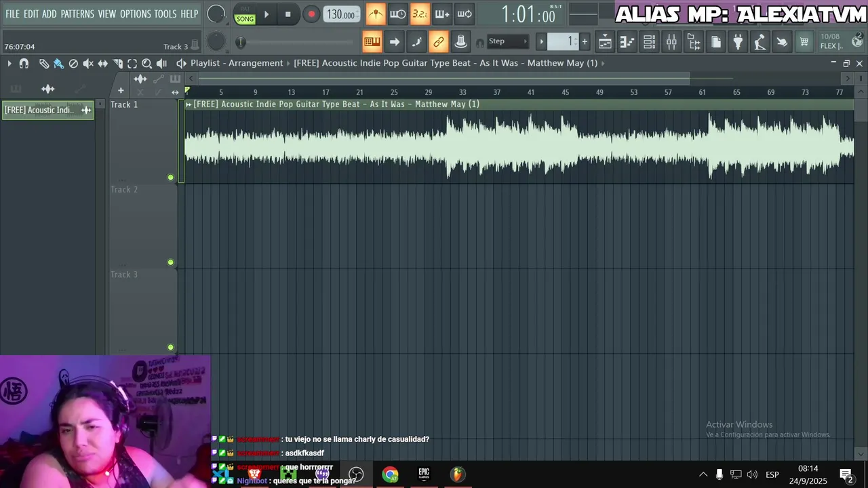Image resolution: width=868 pixels, height=488 pixels.
Task: Open the tempo tapper (pedal icon)
Action: click(x=760, y=42)
